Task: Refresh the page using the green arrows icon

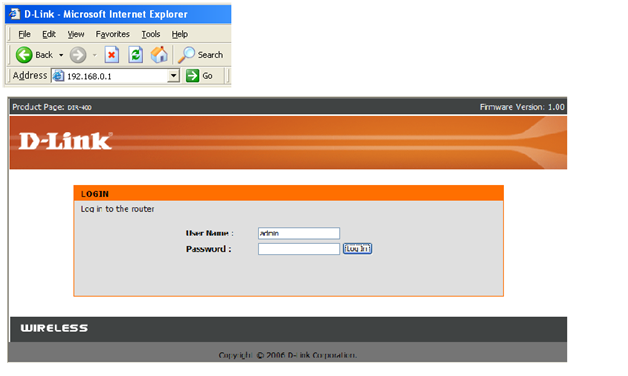Action: coord(135,54)
